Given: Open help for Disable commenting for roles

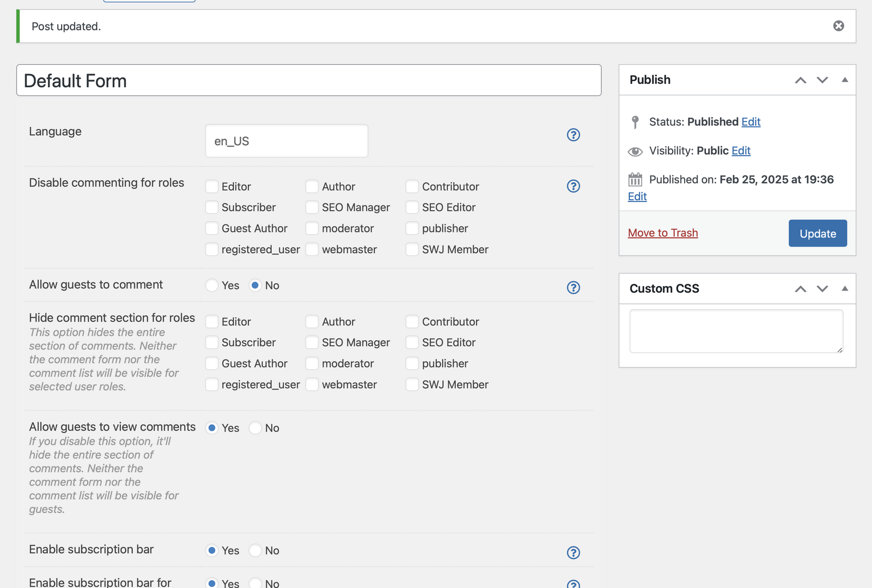Looking at the screenshot, I should tap(573, 186).
